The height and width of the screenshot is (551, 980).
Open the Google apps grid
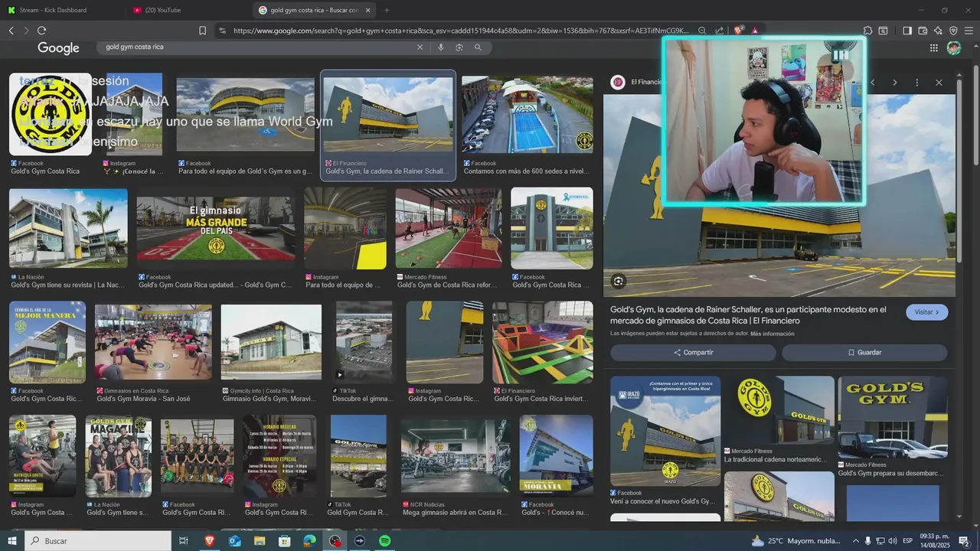click(934, 47)
